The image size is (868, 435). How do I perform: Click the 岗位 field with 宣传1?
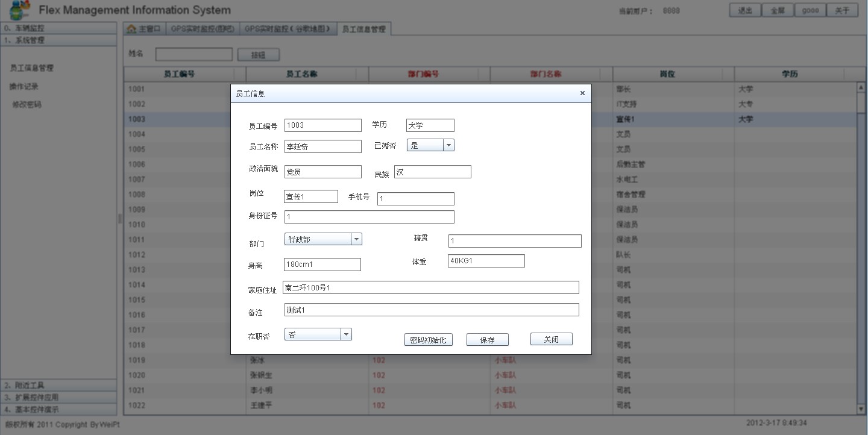click(311, 196)
